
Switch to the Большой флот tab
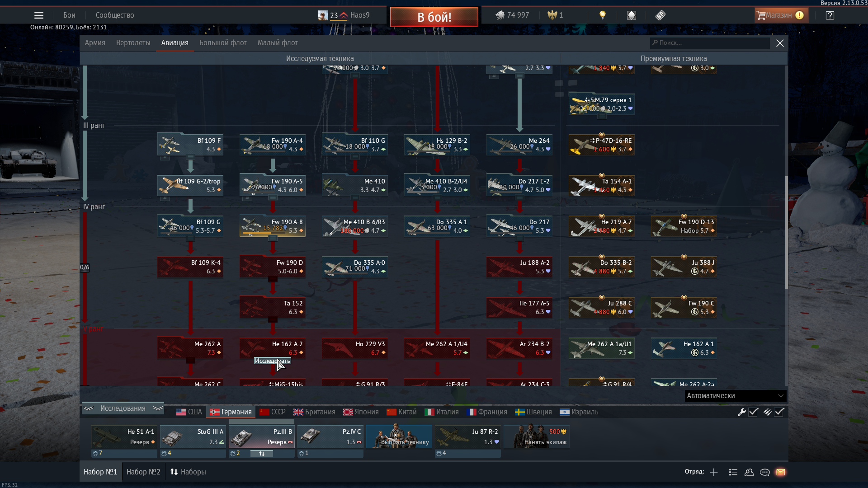pyautogui.click(x=223, y=43)
